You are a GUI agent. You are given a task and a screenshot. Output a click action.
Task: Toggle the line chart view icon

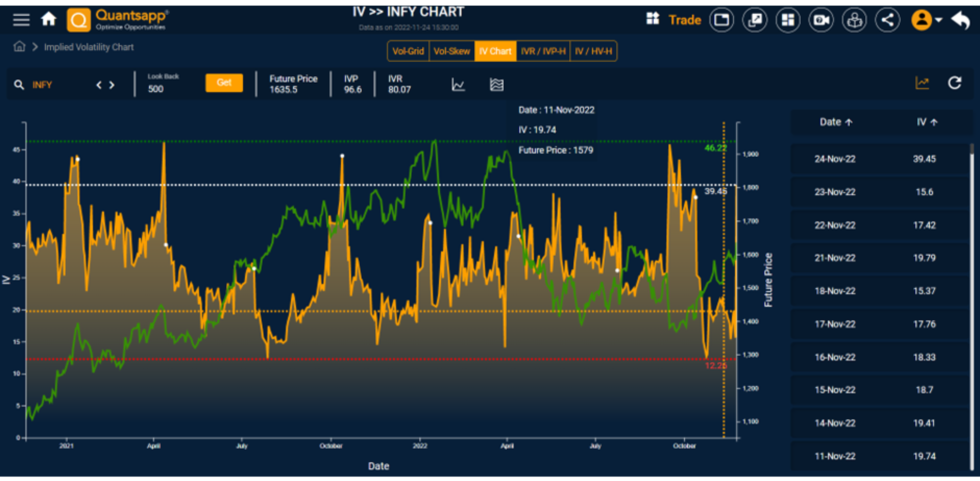coord(458,85)
